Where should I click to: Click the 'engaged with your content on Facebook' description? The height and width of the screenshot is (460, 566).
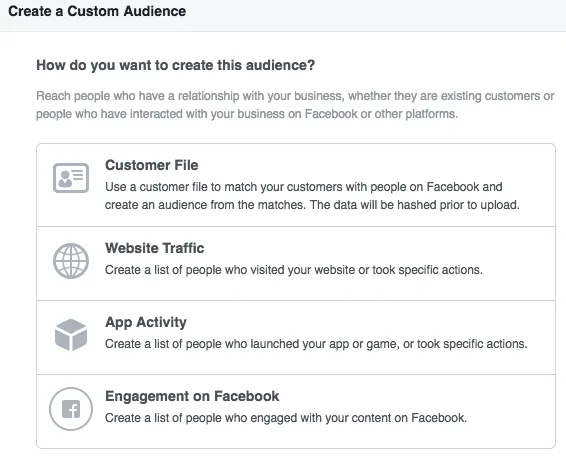click(x=286, y=418)
